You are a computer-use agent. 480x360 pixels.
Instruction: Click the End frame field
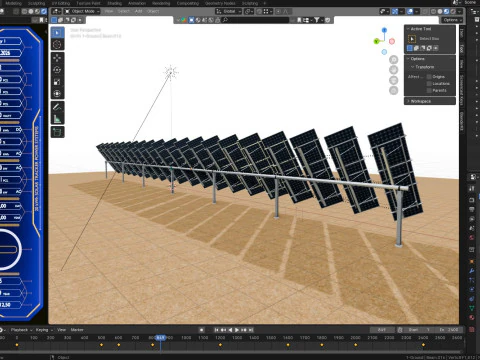449,330
